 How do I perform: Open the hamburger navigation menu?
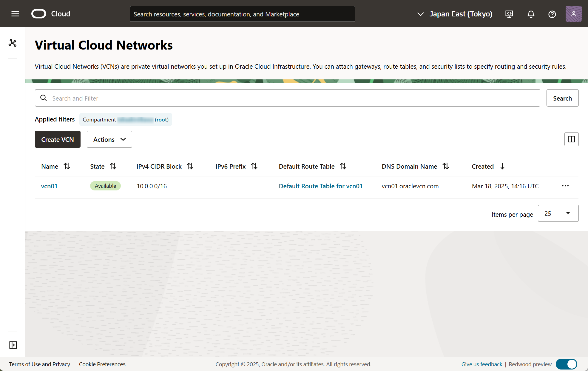click(x=15, y=14)
